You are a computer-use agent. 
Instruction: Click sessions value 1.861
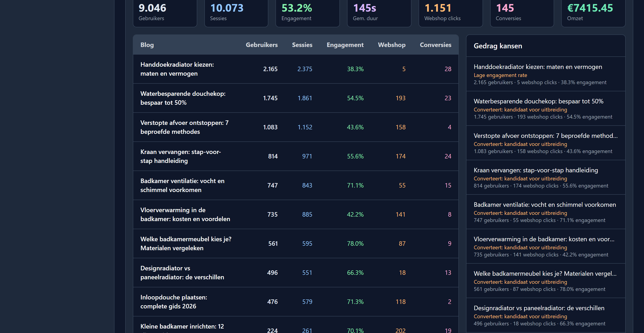[x=305, y=98]
